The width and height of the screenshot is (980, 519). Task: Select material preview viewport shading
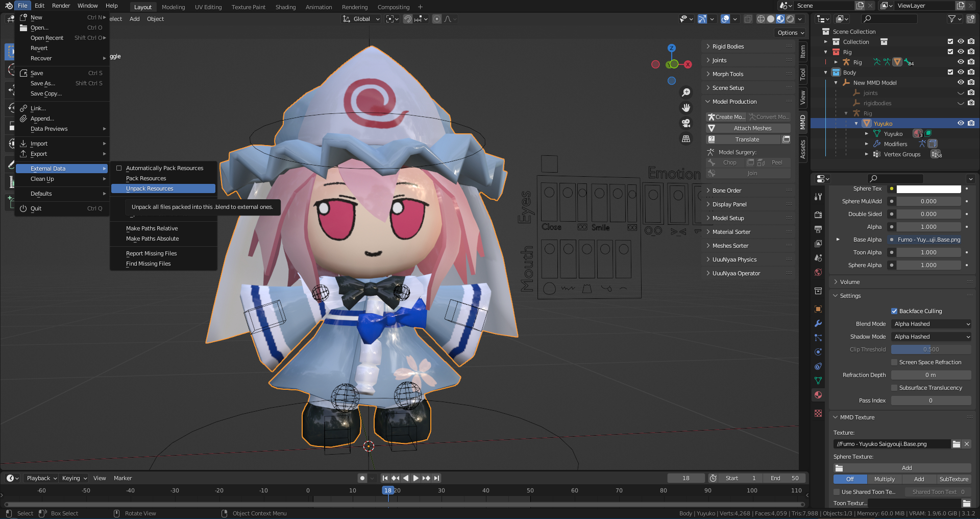point(780,19)
